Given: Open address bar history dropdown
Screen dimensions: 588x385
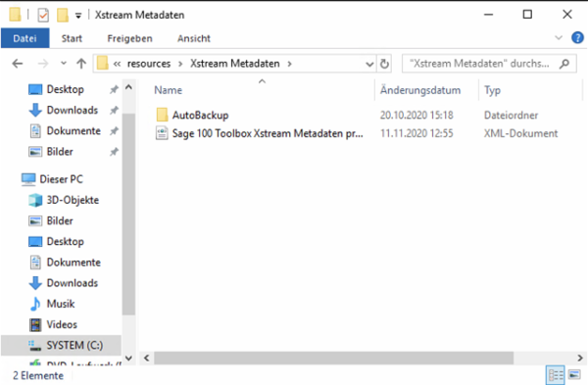Looking at the screenshot, I should [x=369, y=64].
